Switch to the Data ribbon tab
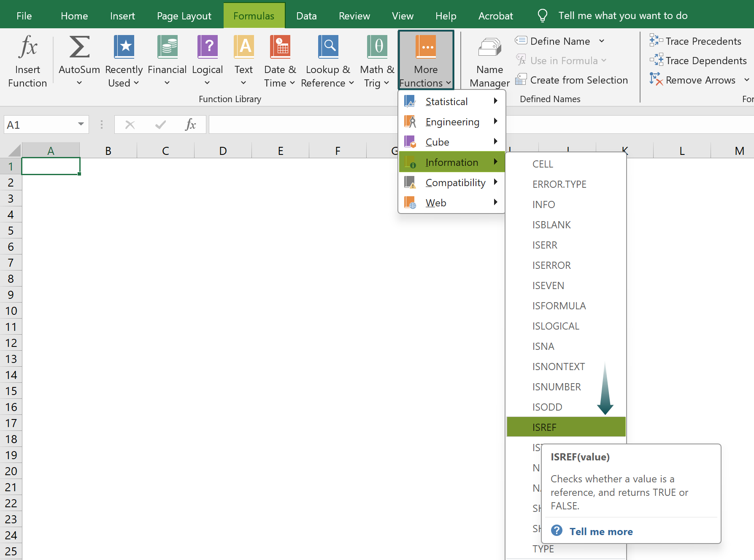This screenshot has width=754, height=560. pos(306,16)
